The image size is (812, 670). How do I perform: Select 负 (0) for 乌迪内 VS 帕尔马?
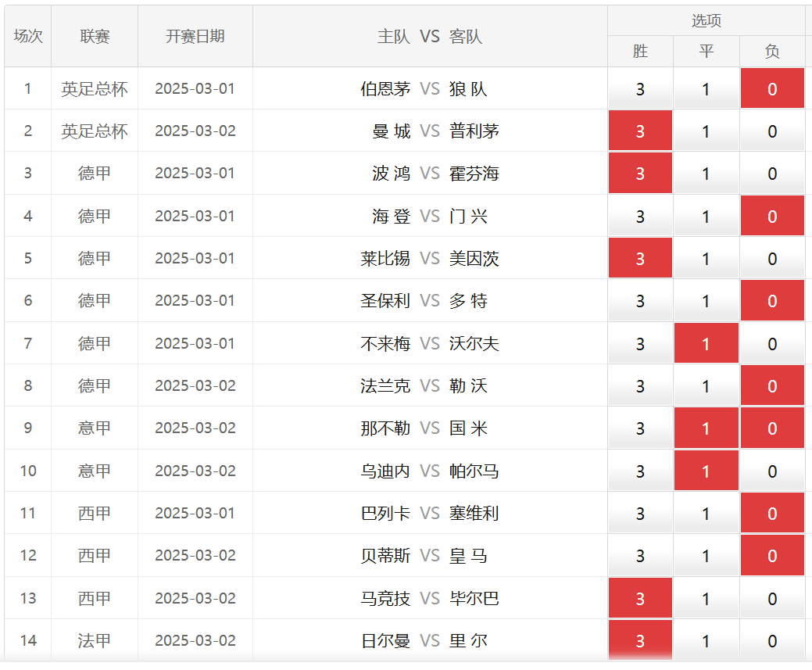pos(772,471)
